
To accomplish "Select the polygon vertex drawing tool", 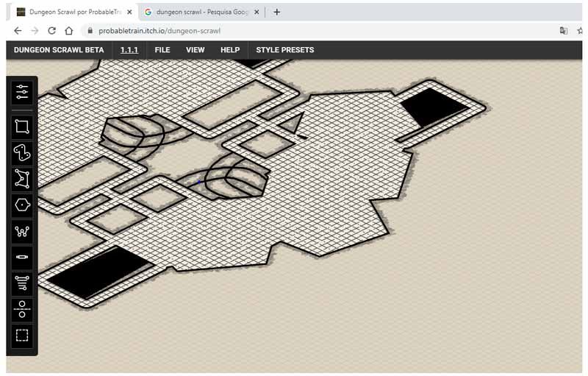I will pyautogui.click(x=22, y=179).
